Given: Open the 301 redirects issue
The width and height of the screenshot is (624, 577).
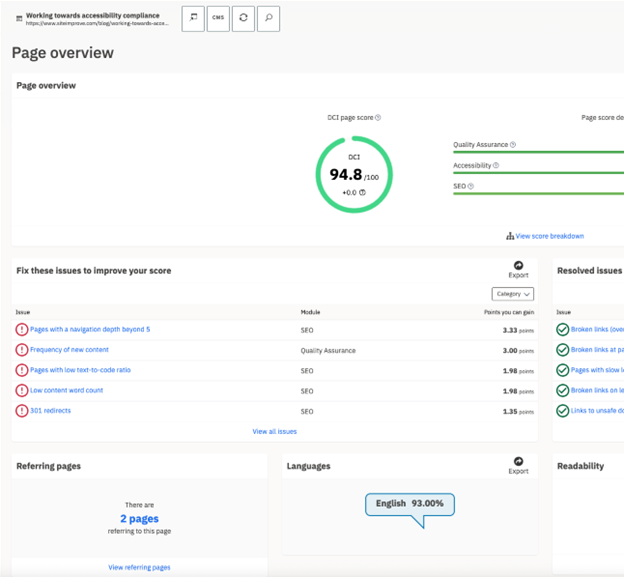Looking at the screenshot, I should click(50, 411).
